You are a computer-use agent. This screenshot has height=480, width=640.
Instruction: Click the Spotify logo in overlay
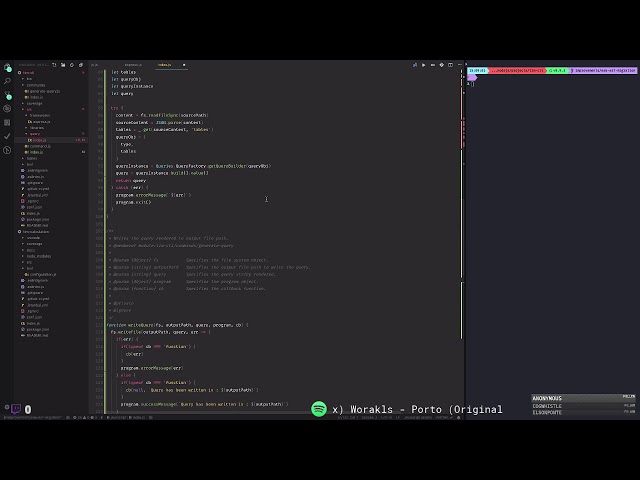pyautogui.click(x=319, y=409)
